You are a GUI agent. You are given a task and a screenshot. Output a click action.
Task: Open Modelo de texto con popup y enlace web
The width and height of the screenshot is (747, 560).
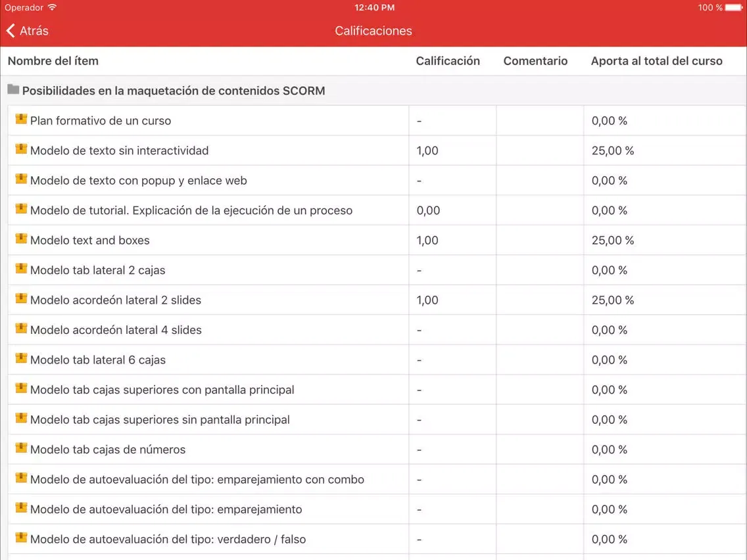point(138,181)
